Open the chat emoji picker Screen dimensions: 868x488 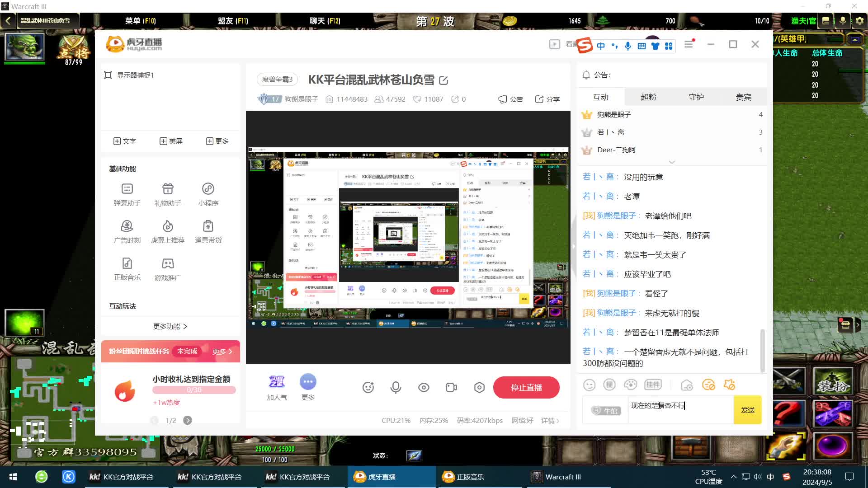[589, 385]
